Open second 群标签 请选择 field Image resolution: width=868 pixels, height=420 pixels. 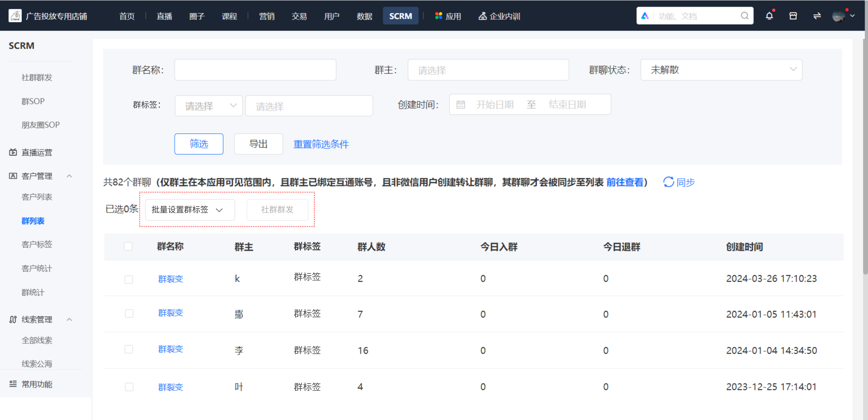click(x=309, y=106)
